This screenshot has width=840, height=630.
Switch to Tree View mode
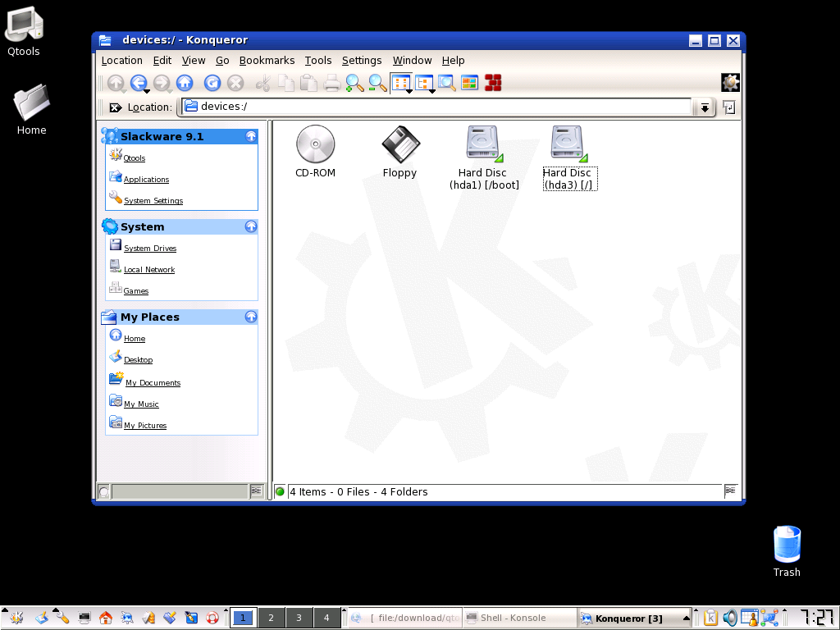click(x=424, y=83)
